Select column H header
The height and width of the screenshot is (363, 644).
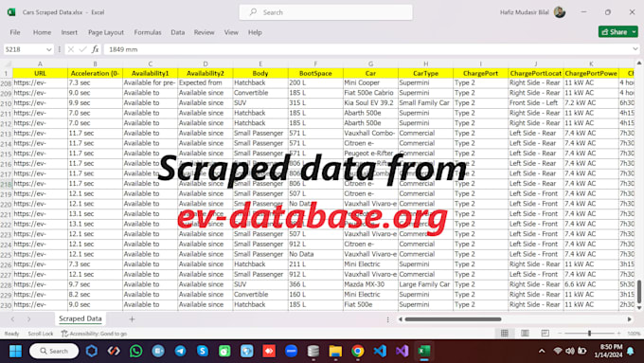pyautogui.click(x=425, y=64)
